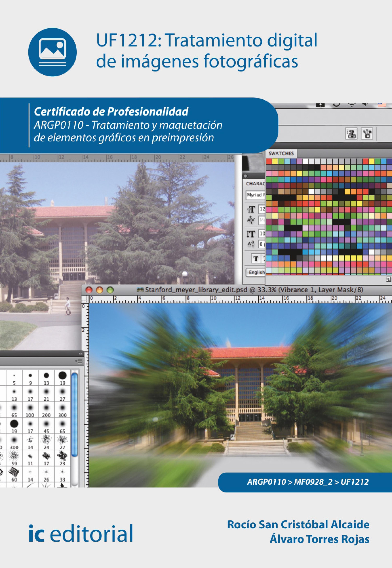This screenshot has width=392, height=568.
Task: Select the SWATCHES tab
Action: (x=281, y=153)
